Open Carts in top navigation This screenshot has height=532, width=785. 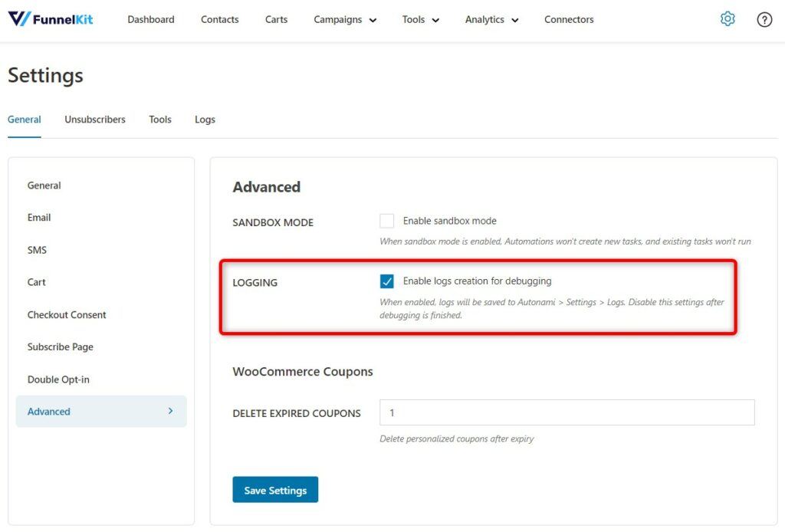point(276,19)
